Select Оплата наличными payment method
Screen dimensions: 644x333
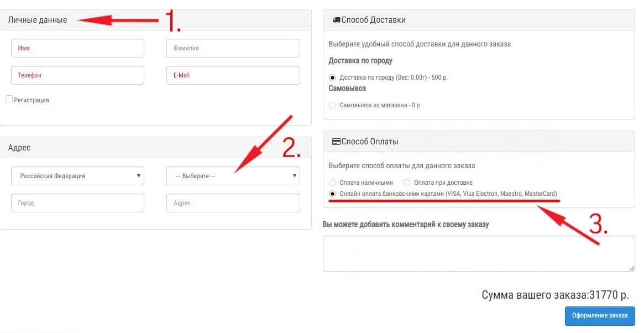(x=332, y=183)
